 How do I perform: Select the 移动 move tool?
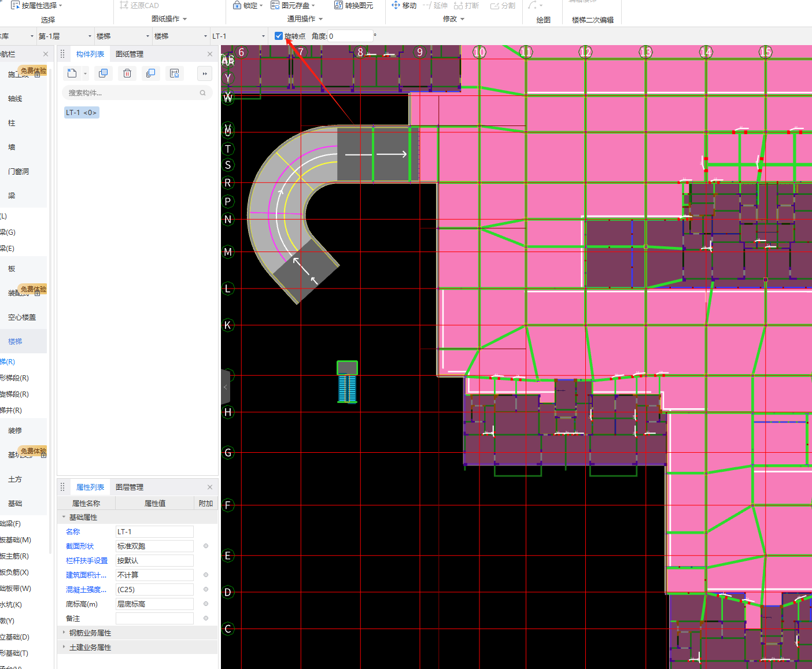(x=404, y=5)
